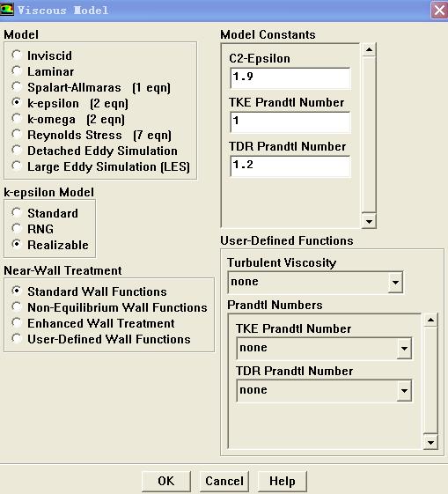The height and width of the screenshot is (494, 448).
Task: Pick Reynolds Stress (7 eqn) model
Action: click(17, 135)
